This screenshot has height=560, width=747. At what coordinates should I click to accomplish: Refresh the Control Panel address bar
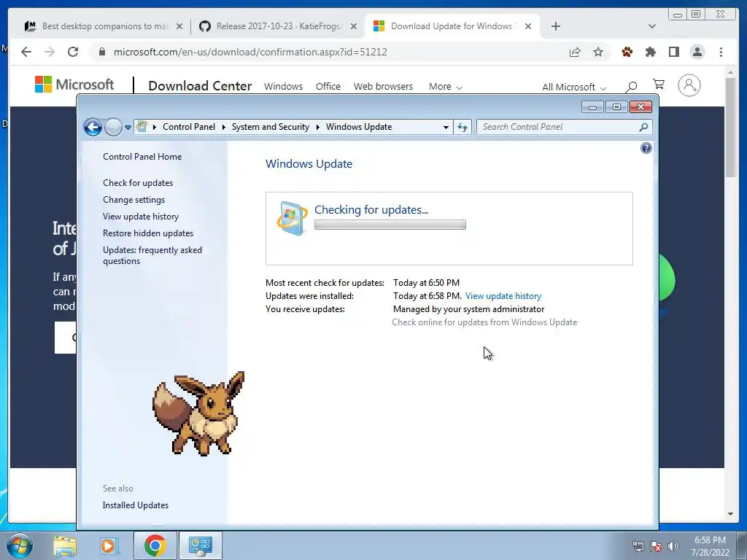click(462, 127)
